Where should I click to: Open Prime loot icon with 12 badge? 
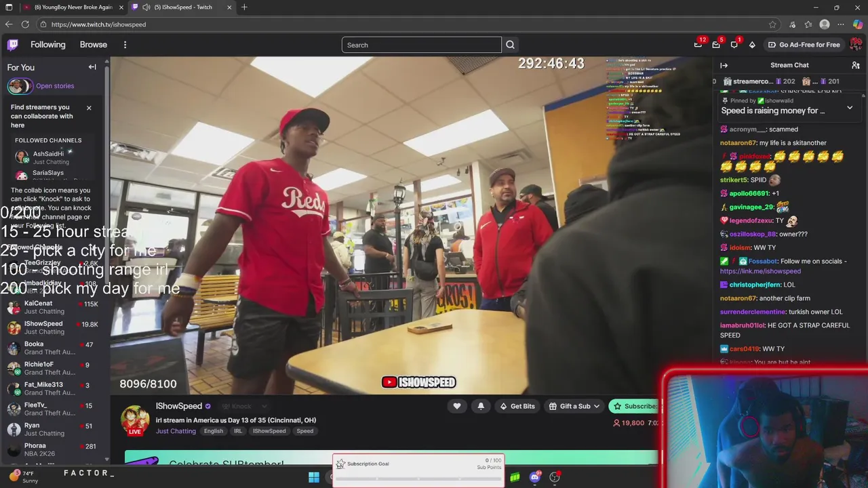pyautogui.click(x=698, y=45)
